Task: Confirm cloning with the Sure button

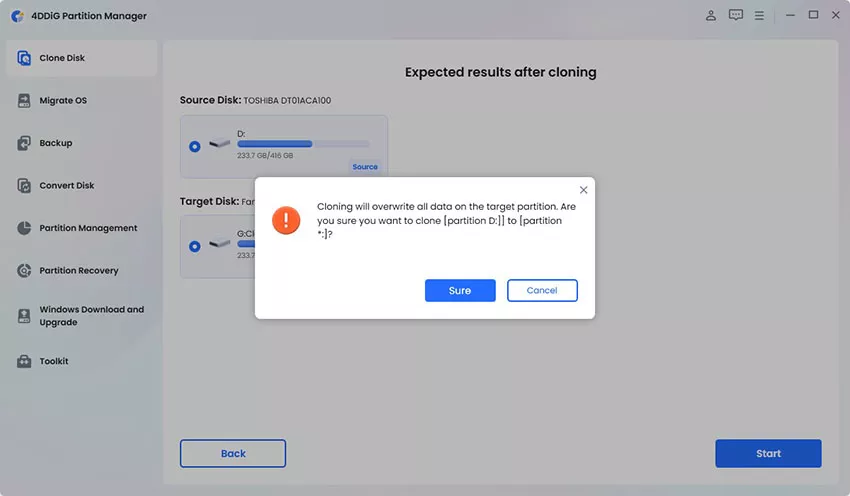Action: pos(460,291)
